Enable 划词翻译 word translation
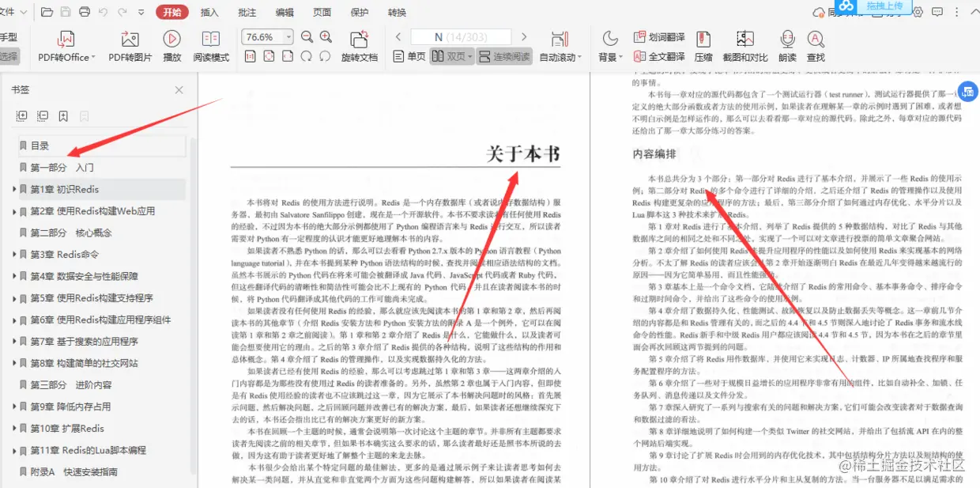980x488 pixels. point(659,37)
